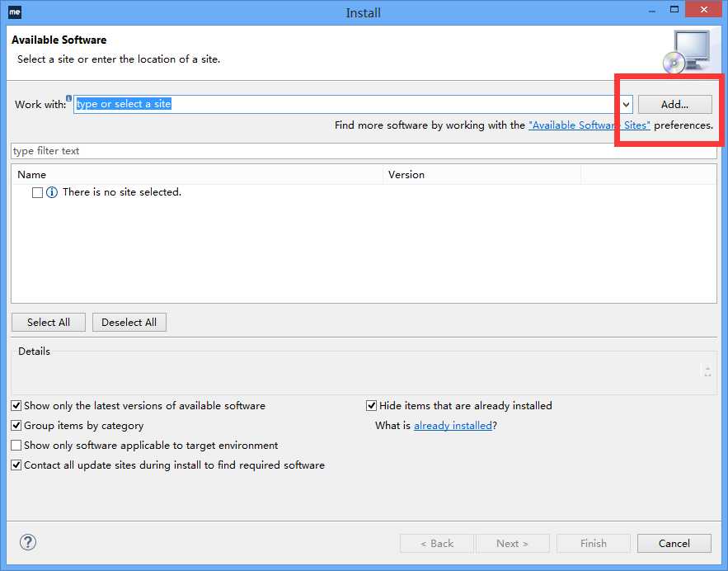Screen dimensions: 728x571
Task: Click the Cancel button
Action: point(674,543)
